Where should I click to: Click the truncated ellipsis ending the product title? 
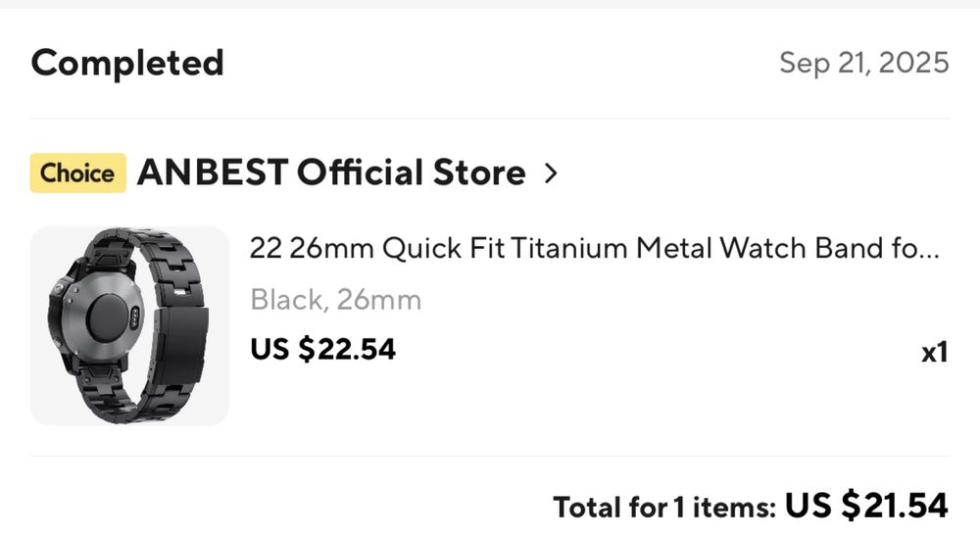(x=932, y=251)
